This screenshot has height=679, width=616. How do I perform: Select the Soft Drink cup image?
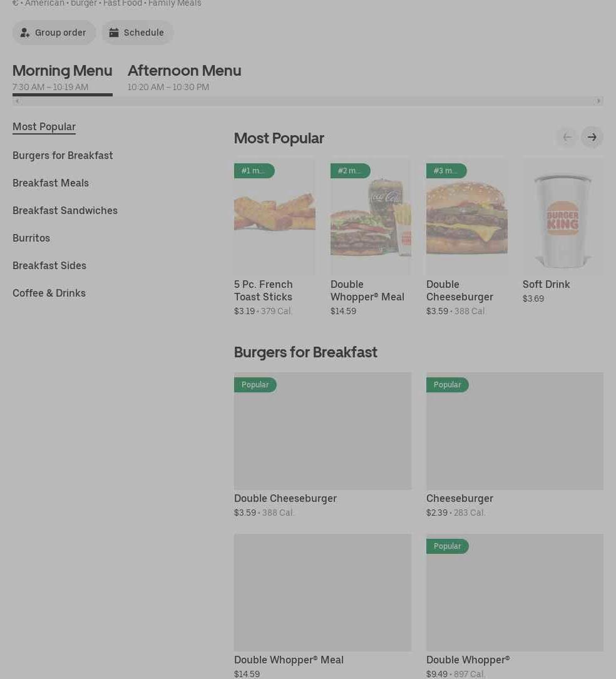[562, 217]
